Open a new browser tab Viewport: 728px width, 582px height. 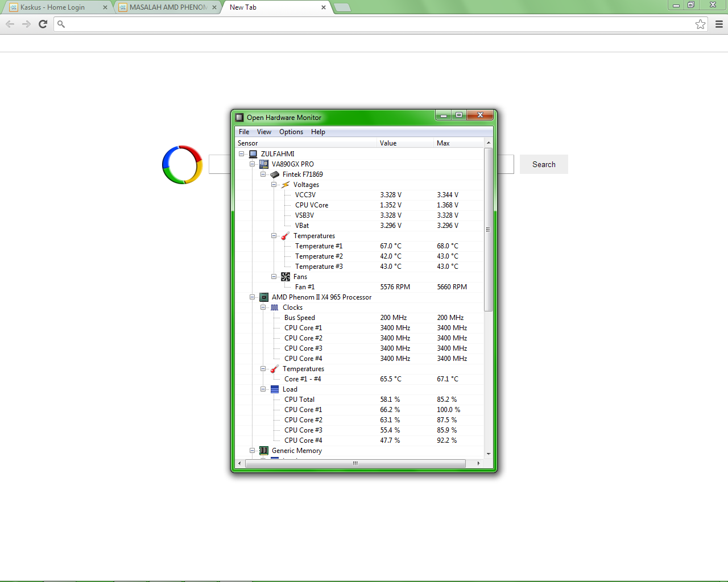tap(342, 7)
